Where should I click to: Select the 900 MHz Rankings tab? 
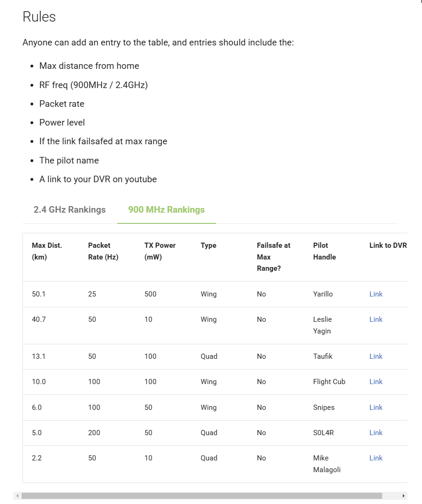click(166, 210)
